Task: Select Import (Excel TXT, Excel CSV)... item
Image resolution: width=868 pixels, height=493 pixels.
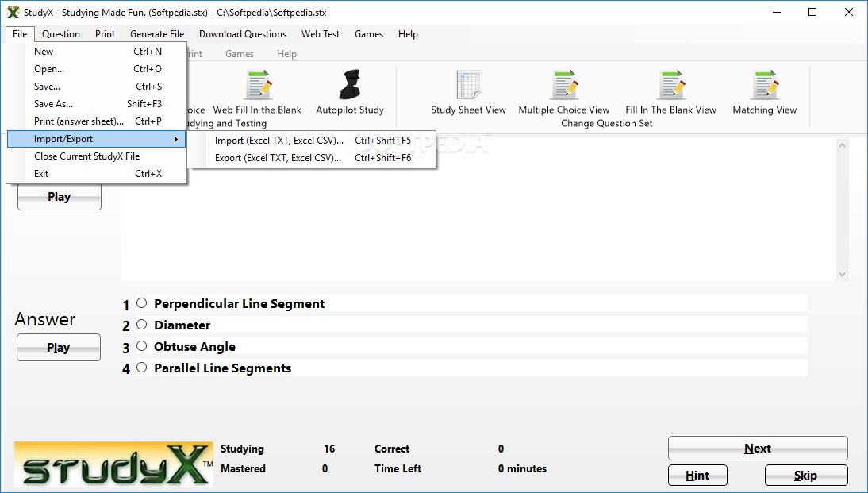Action: click(313, 141)
